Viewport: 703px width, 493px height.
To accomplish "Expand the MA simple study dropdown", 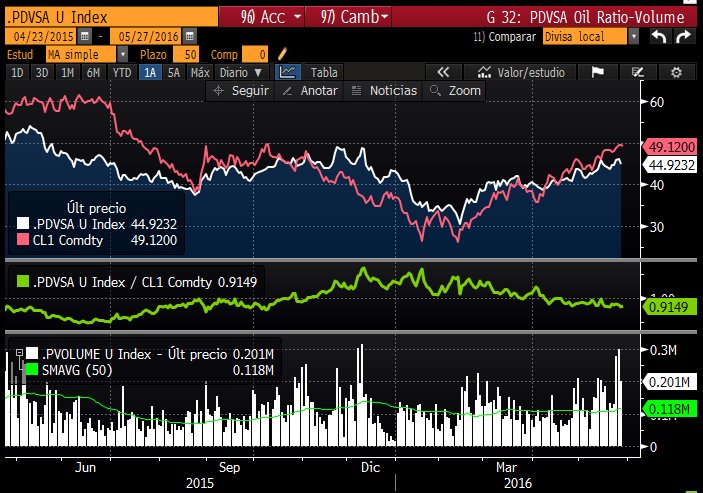I will tap(122, 55).
